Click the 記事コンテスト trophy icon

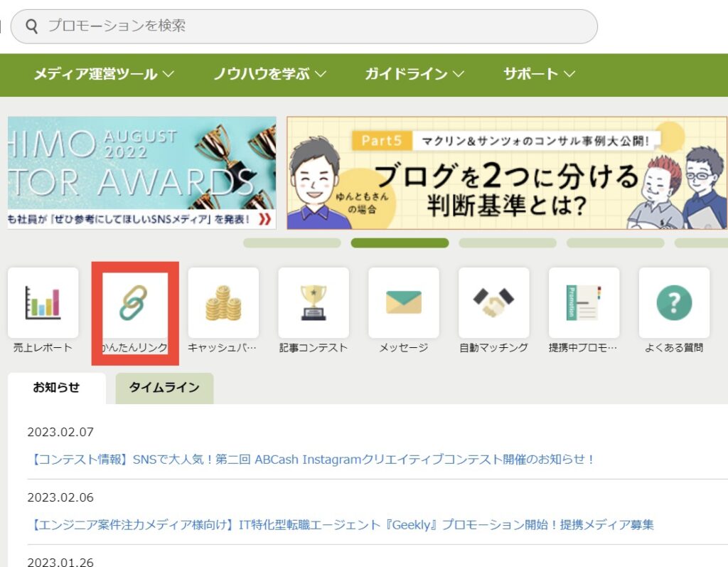pyautogui.click(x=314, y=302)
